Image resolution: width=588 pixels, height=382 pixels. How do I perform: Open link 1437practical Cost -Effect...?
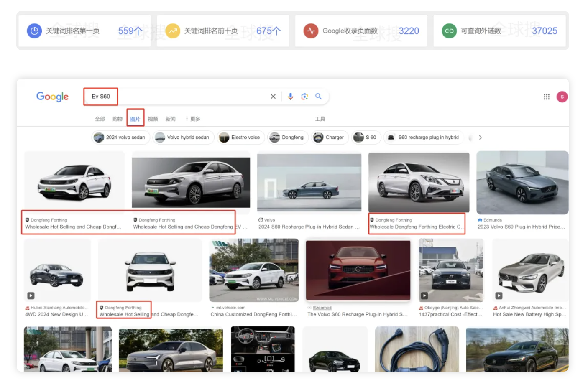click(451, 314)
